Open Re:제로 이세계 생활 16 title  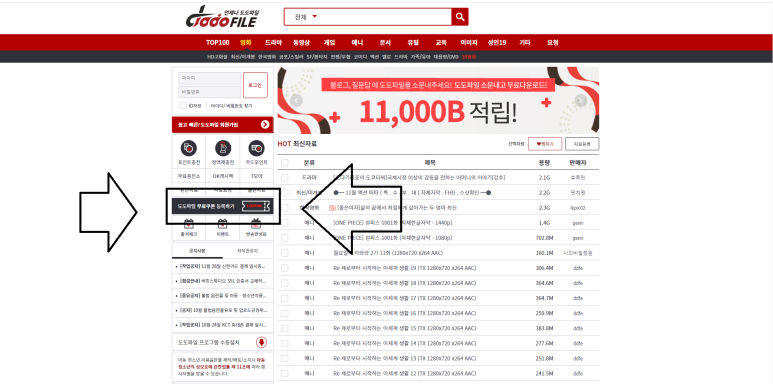tap(405, 313)
